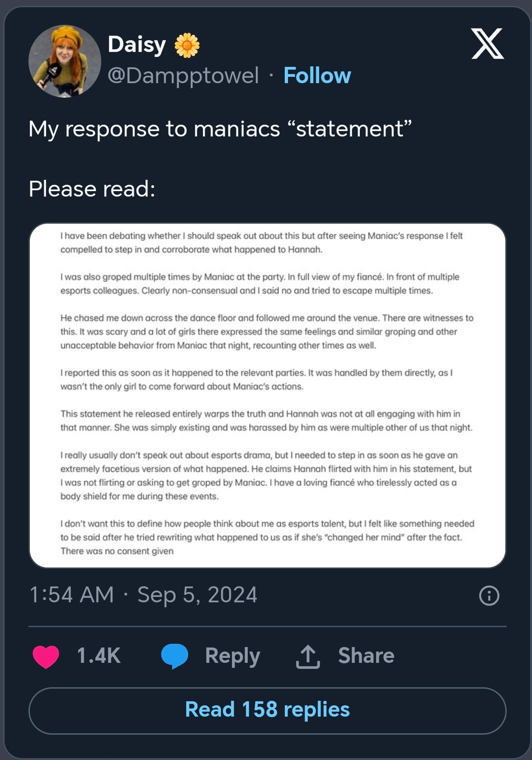The height and width of the screenshot is (760, 532).
Task: Enlarge the attached statement image
Action: 267,395
